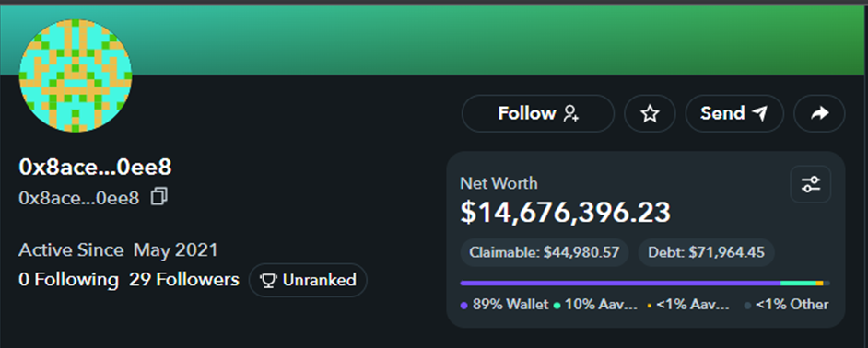Click the Debt $71,964.45 chip
868x348 pixels.
[707, 253]
